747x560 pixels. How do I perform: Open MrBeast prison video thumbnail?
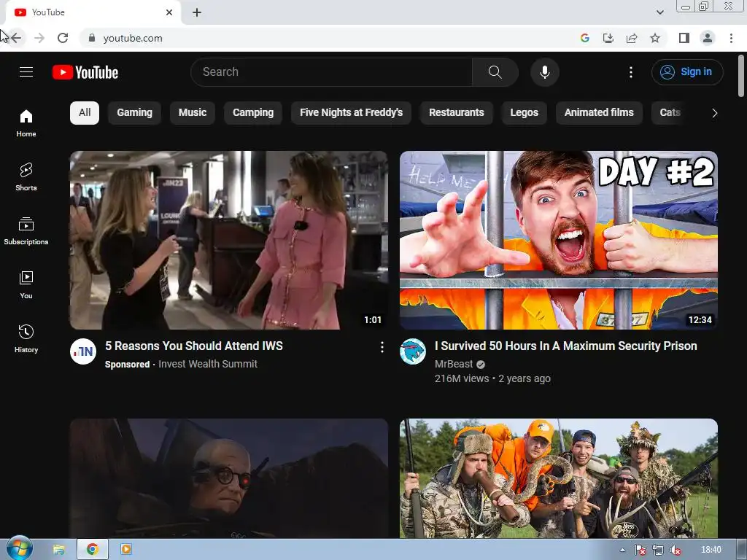558,240
